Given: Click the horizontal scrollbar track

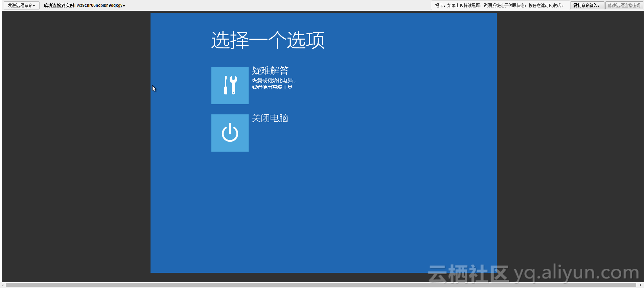Looking at the screenshot, I should [x=321, y=285].
